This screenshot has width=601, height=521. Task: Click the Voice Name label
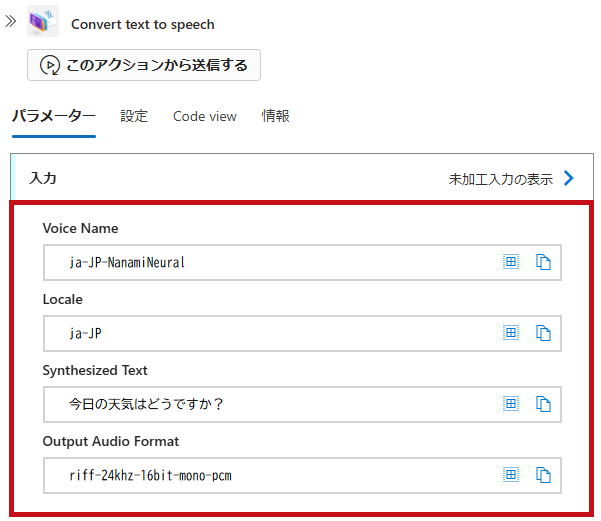(80, 228)
